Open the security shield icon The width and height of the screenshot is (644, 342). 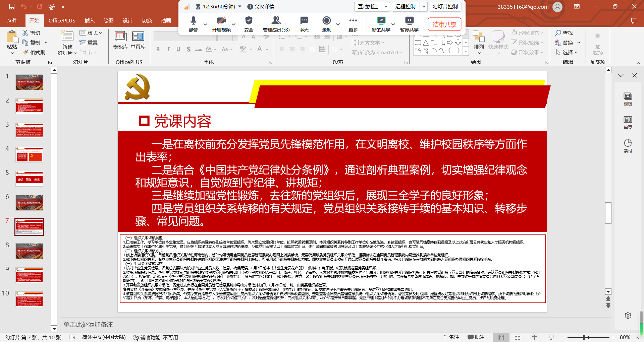[x=249, y=24]
